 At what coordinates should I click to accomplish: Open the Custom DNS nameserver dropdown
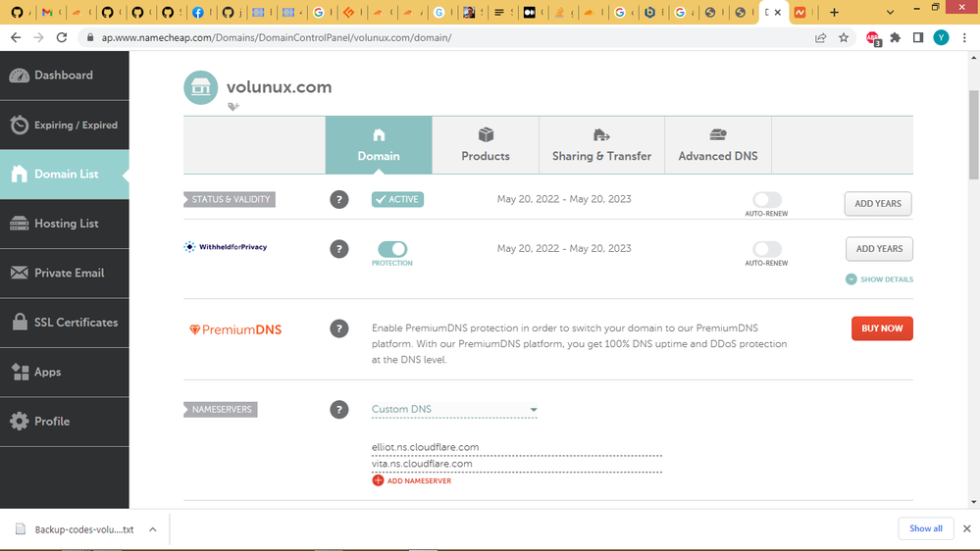pos(454,409)
